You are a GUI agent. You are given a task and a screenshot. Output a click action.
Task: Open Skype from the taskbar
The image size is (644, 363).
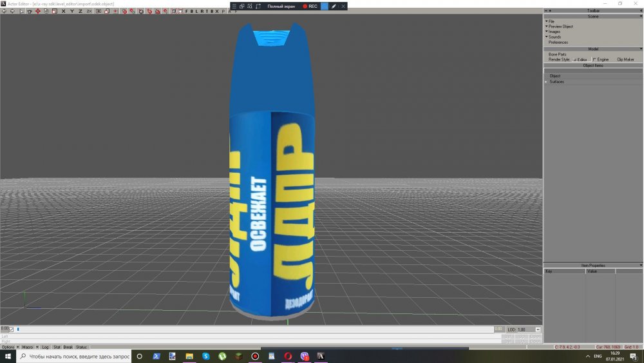tap(206, 357)
